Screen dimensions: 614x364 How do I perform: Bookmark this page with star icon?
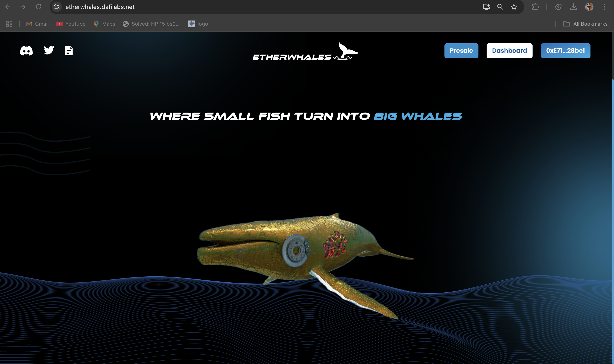pyautogui.click(x=514, y=7)
